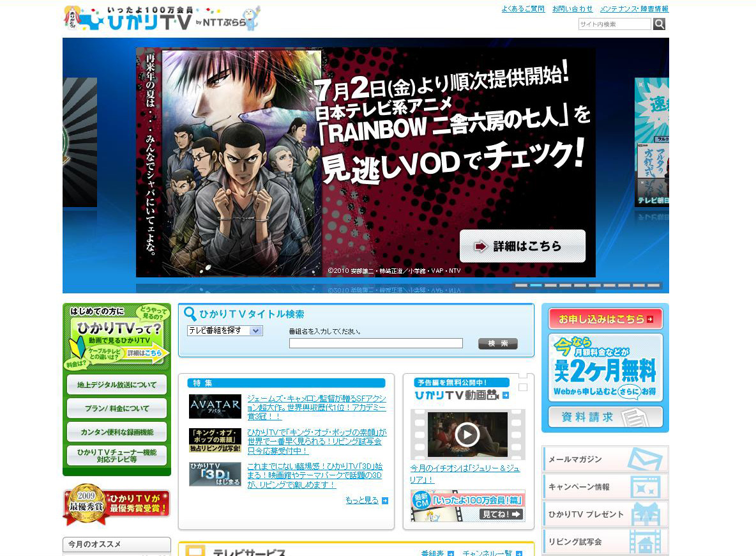
Task: Open the ジェームズ・キャメロン監督 AVATAR article link
Action: 317,407
